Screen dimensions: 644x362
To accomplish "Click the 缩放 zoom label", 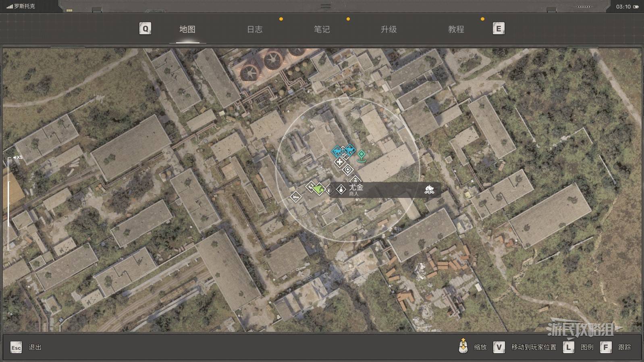I will click(x=480, y=347).
